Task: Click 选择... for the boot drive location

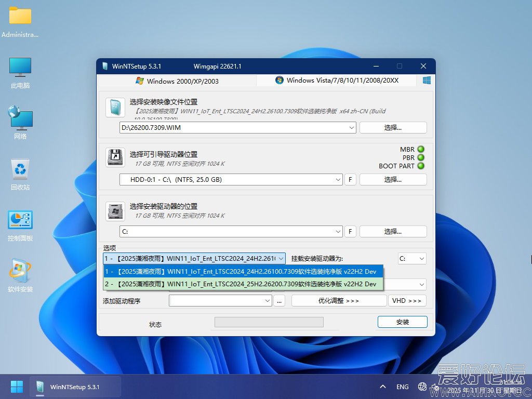Action: click(393, 179)
